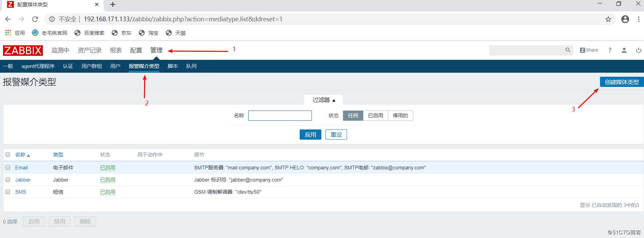Open the 淘宝 bookmark

[148, 33]
